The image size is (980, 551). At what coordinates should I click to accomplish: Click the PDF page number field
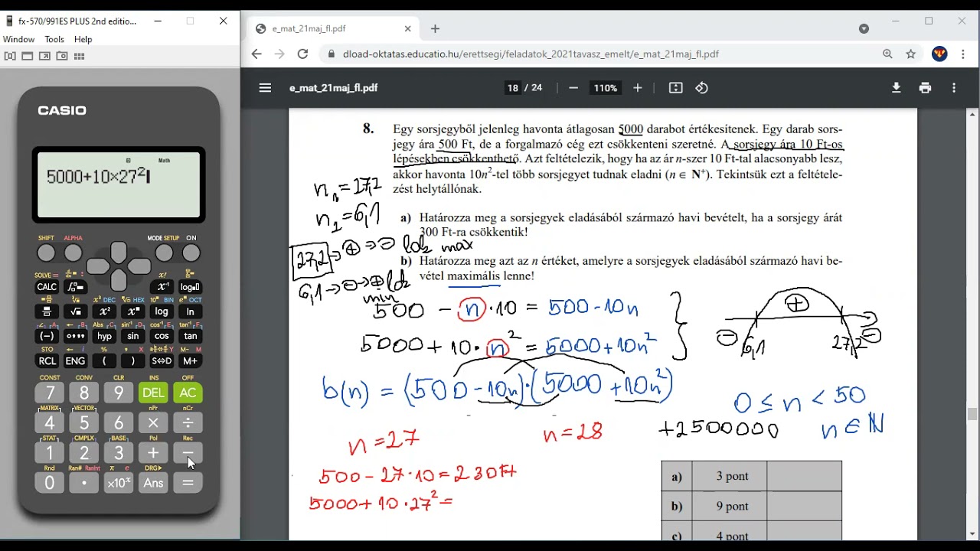[x=512, y=88]
